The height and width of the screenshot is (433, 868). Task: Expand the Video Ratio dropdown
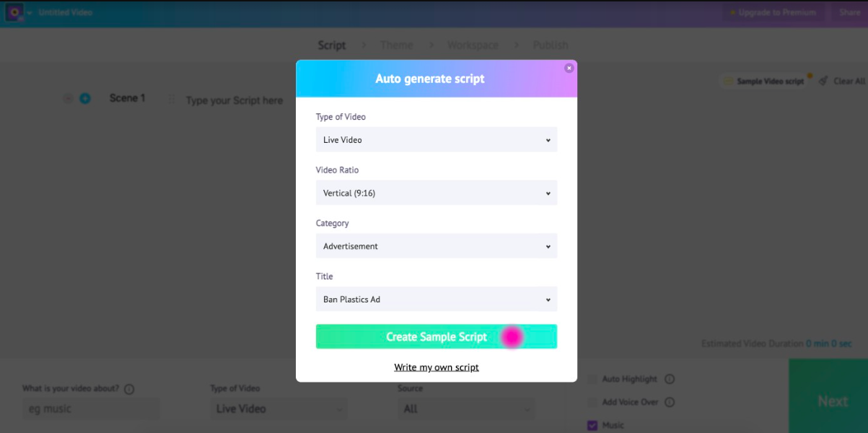437,193
